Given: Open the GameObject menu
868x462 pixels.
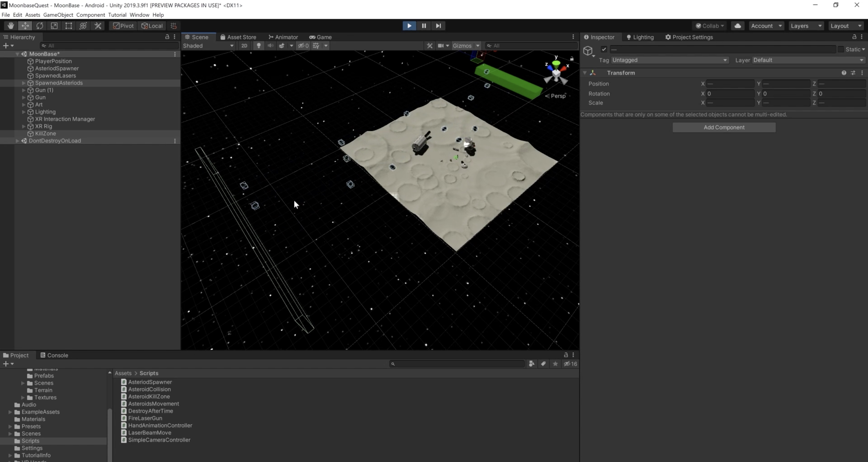Looking at the screenshot, I should click(58, 15).
